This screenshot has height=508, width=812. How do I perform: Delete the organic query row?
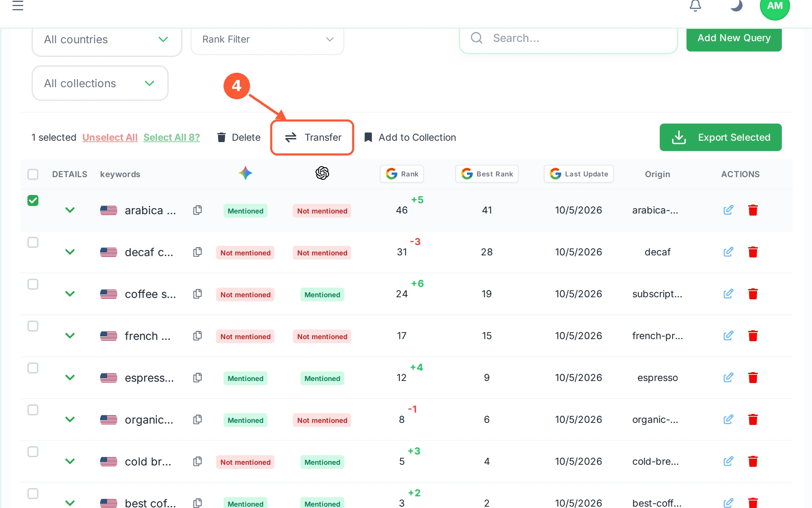click(753, 419)
